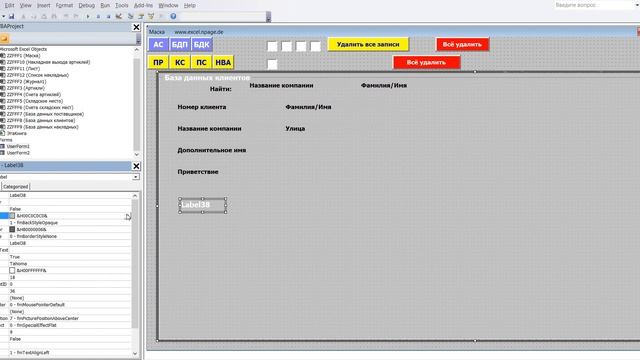Click the blue Help question-mark icon

173,16
